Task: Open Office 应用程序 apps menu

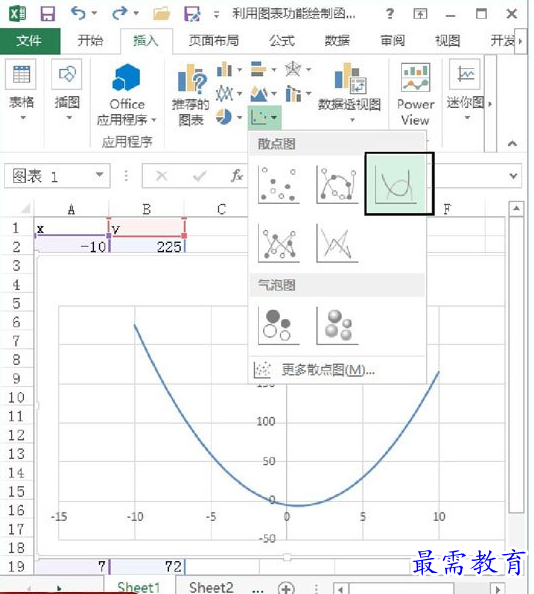Action: [x=126, y=95]
